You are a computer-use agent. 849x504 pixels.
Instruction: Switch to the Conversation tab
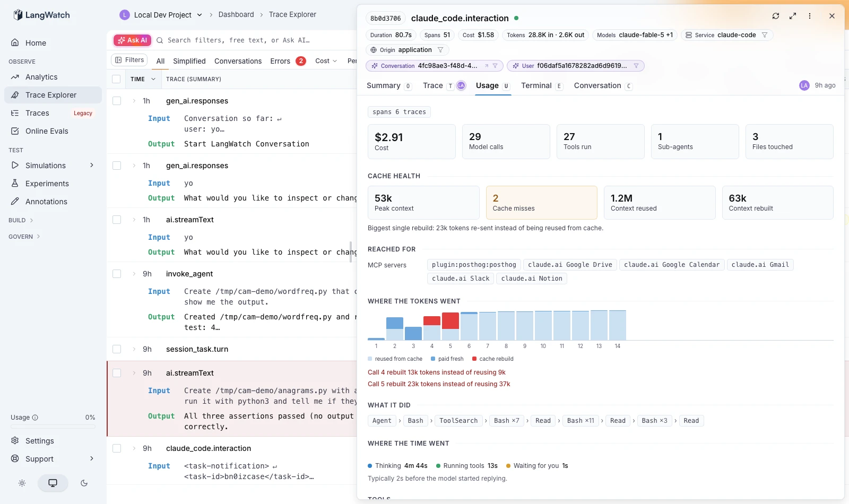[603, 86]
